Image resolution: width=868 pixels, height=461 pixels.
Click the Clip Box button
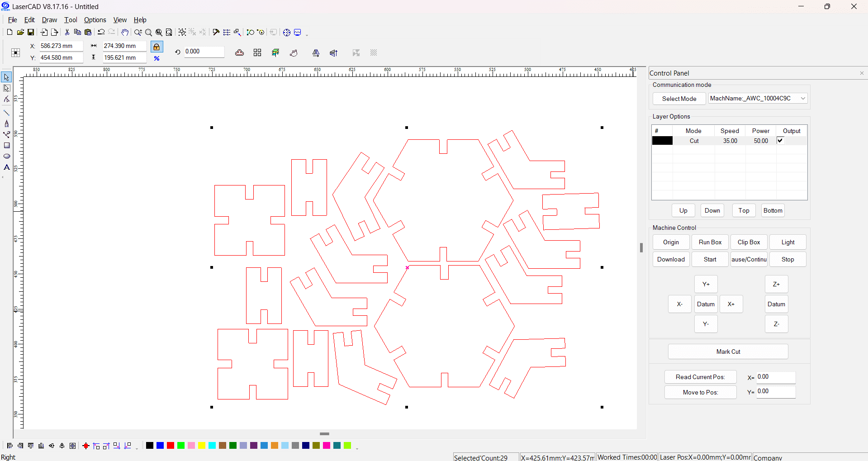tap(749, 242)
